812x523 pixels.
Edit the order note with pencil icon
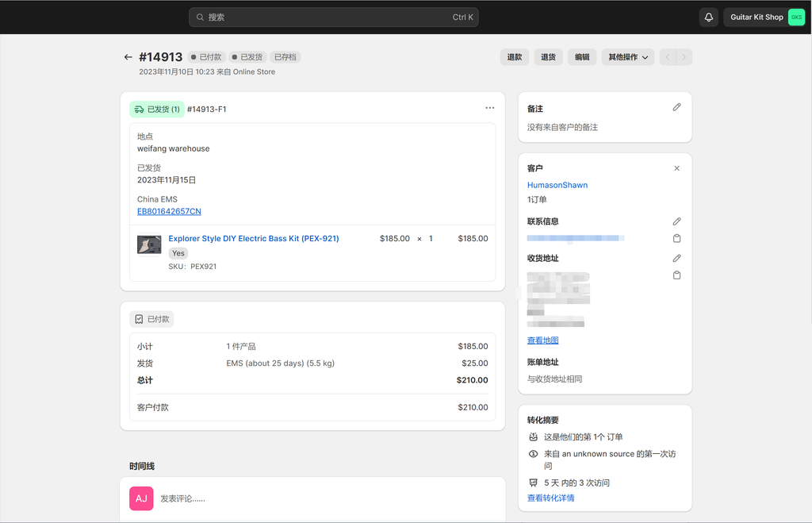(676, 107)
